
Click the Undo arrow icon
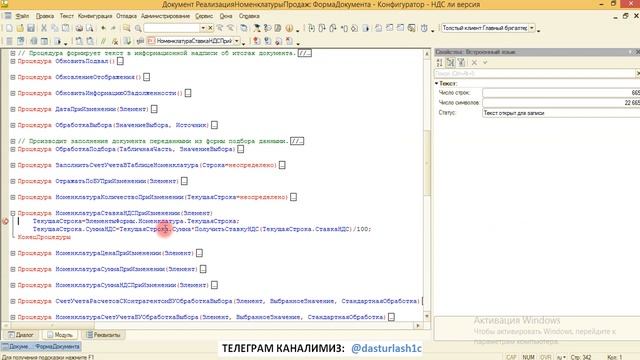pos(103,28)
